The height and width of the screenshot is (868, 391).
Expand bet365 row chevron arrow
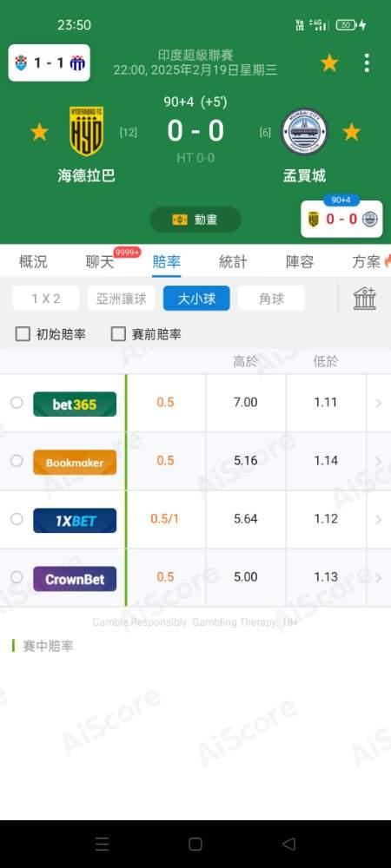[x=379, y=403]
